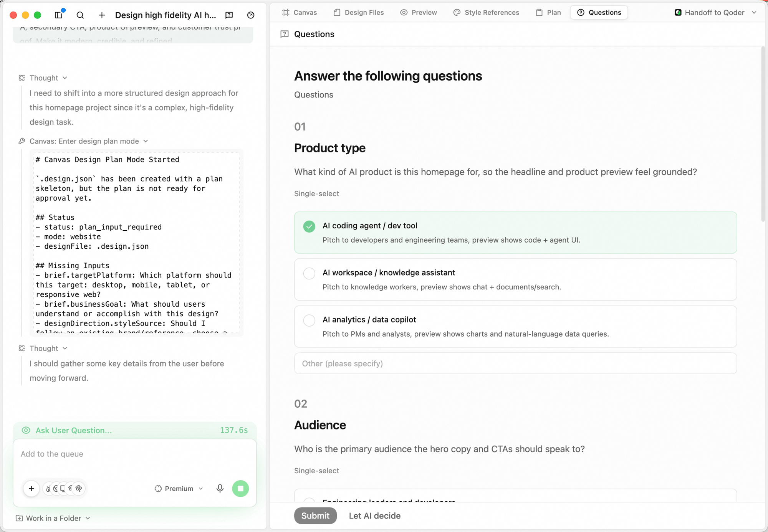Screen dimensions: 768x532
Task: Click the chat title 'Design high fidelity AI h...'
Action: coord(166,15)
